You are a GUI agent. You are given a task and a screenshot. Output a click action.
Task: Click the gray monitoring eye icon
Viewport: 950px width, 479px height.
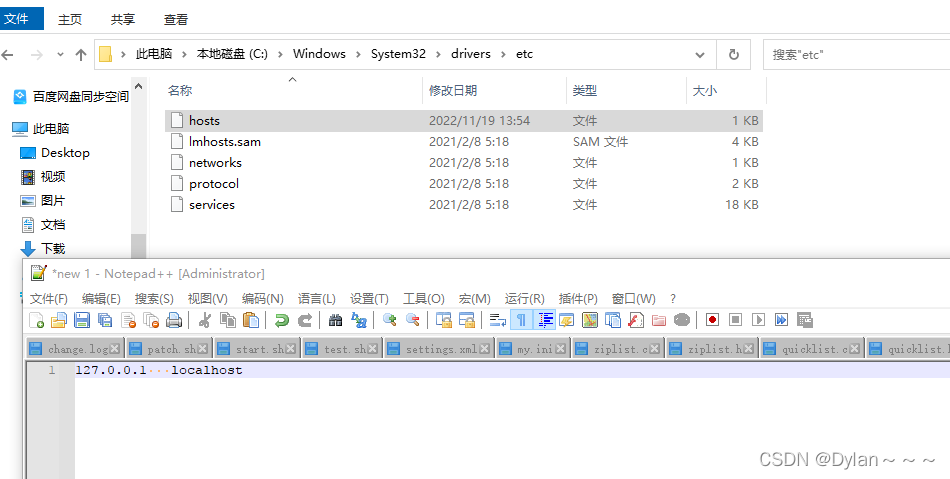pos(682,320)
